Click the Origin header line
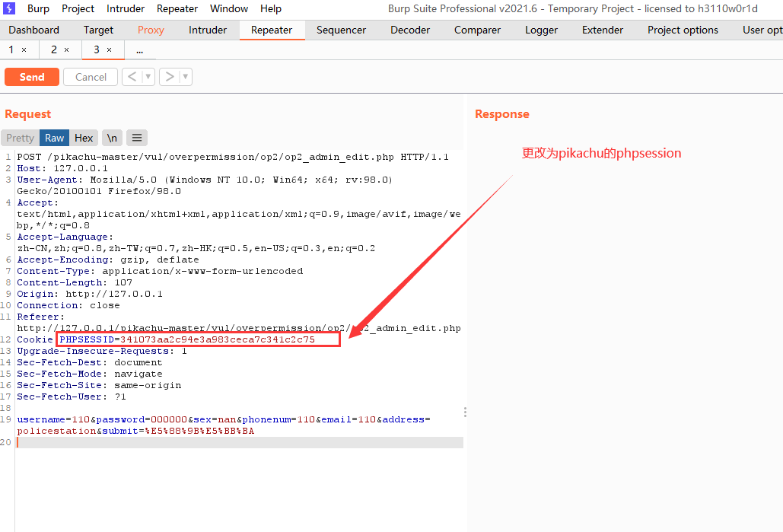The image size is (783, 532). [90, 295]
